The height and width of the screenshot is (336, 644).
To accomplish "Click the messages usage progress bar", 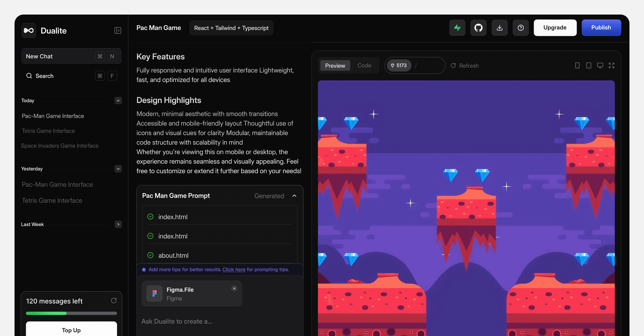I will point(71,313).
